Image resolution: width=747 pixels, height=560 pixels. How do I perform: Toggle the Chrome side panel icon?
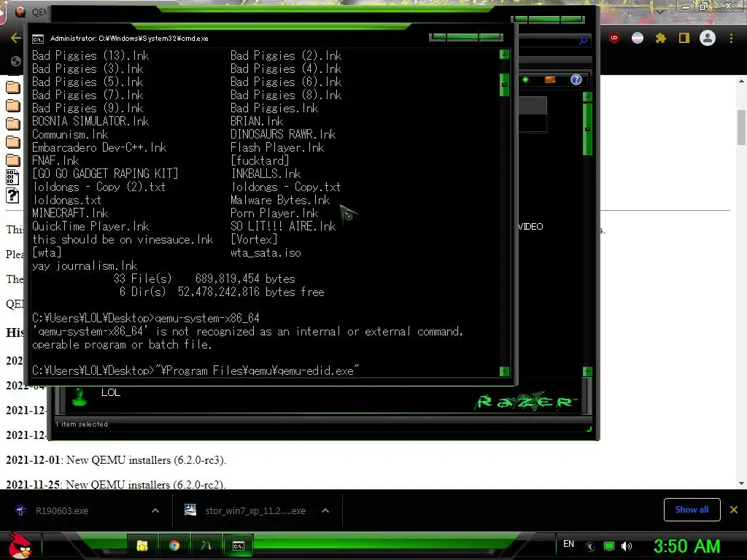click(x=684, y=38)
